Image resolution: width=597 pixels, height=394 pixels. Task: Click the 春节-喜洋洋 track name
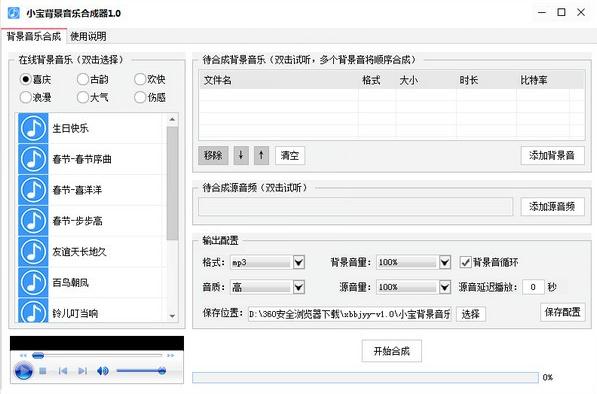(x=77, y=190)
